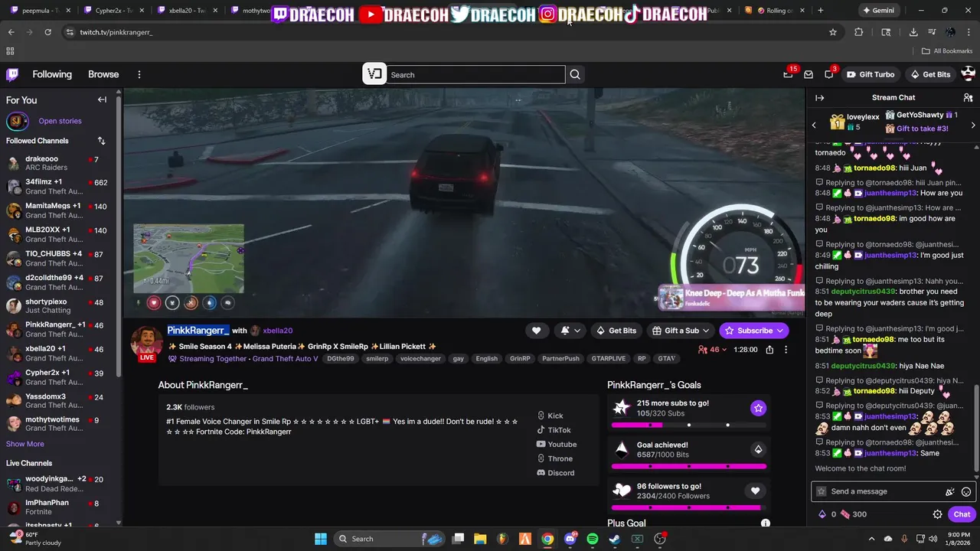This screenshot has height=551, width=980.
Task: Click the bits cheer icon in chat input
Action: [x=950, y=491]
